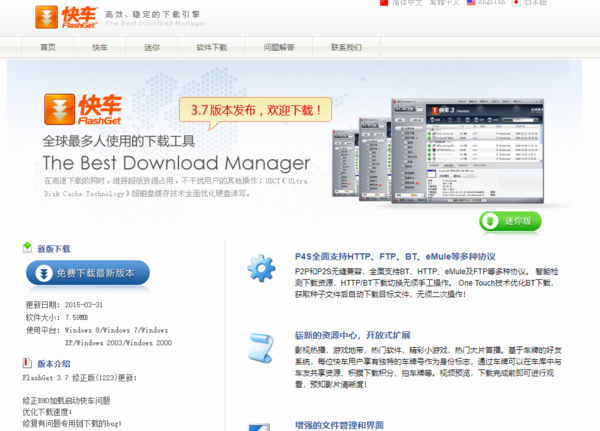Click the 修复有问题专用链下载的bug line

coord(72,423)
